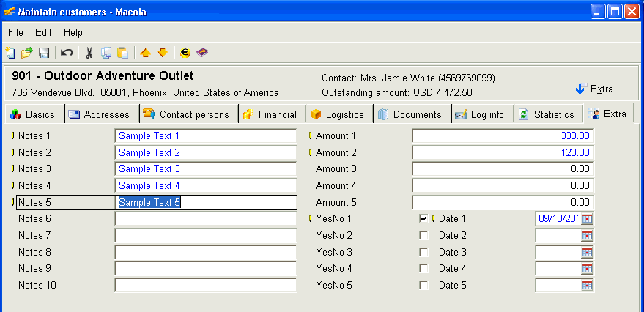The height and width of the screenshot is (312, 644).
Task: Click the Amount 2 field showing 123.00
Action: coord(503,153)
